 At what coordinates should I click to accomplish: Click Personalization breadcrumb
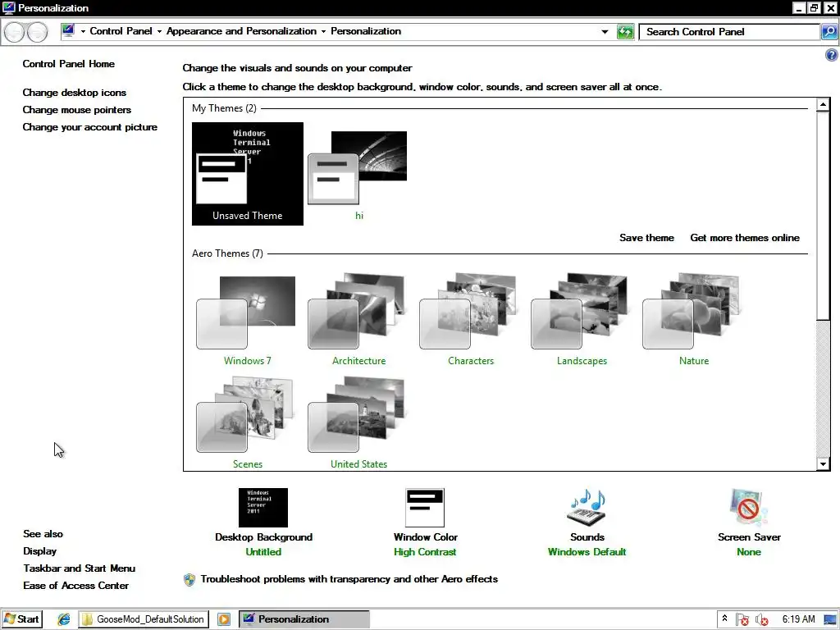pos(366,31)
